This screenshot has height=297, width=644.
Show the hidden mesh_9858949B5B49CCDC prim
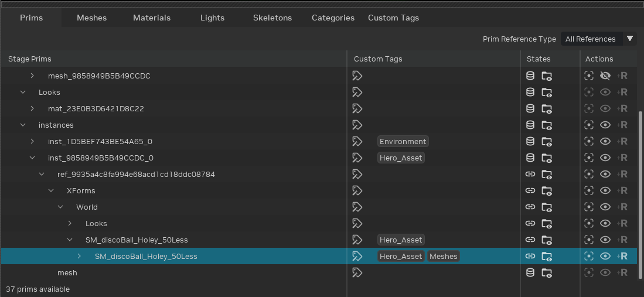(606, 76)
